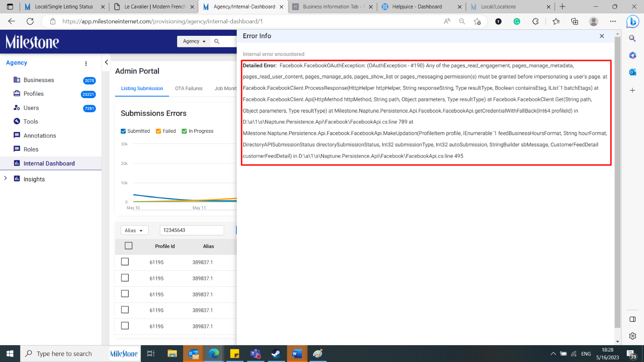Image resolution: width=644 pixels, height=362 pixels.
Task: Click the Insights chart icon
Action: coord(17,179)
